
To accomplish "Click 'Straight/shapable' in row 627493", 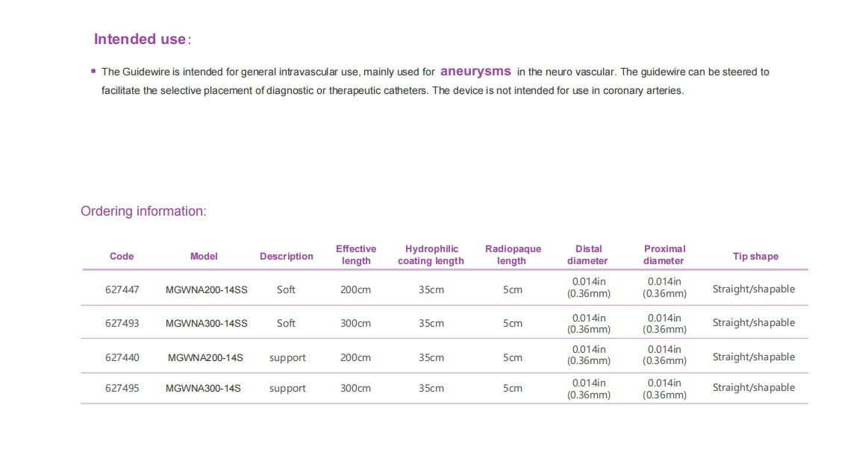I will (753, 323).
